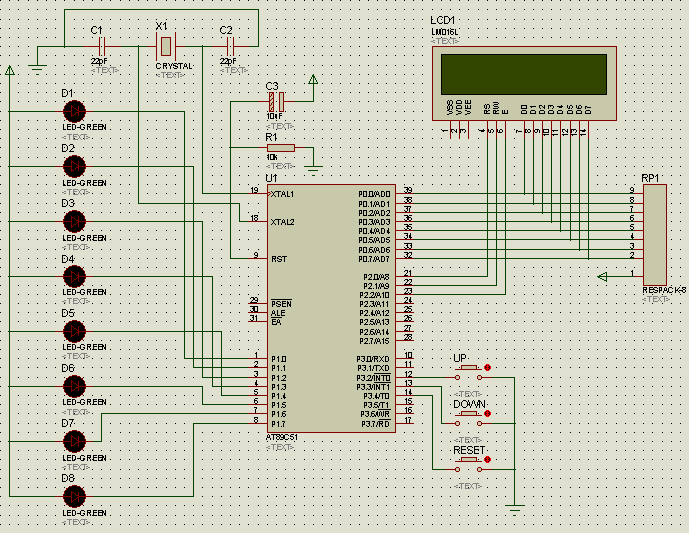Click the XTAL1 pin label

coord(282,194)
